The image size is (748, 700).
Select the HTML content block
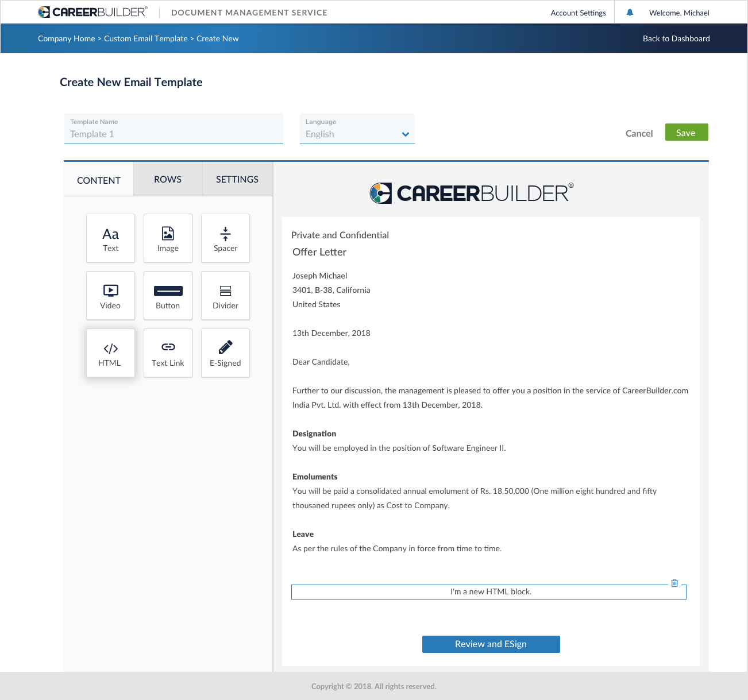pyautogui.click(x=110, y=353)
